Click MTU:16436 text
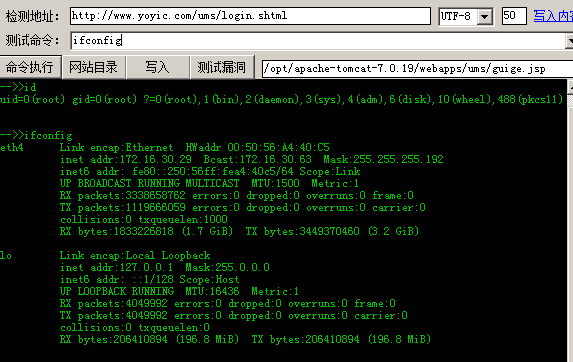Screen dimensions: 573x362 (x=213, y=291)
